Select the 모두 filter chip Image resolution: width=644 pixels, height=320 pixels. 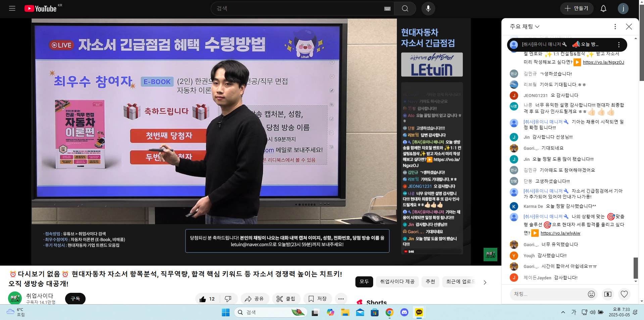364,281
